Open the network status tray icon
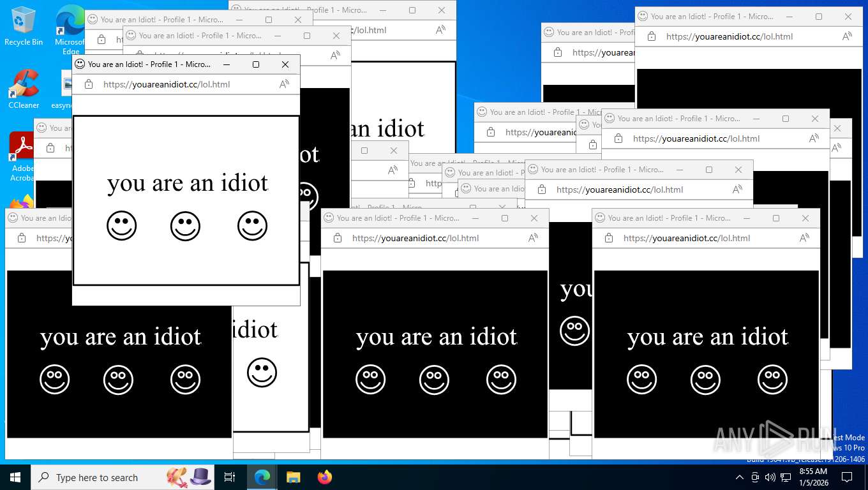The width and height of the screenshot is (868, 490). 786,477
